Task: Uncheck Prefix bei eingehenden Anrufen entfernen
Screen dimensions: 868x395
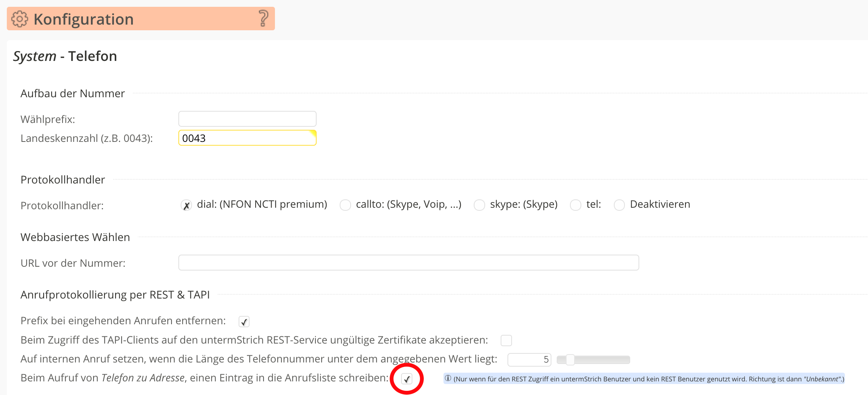Action: [x=244, y=322]
